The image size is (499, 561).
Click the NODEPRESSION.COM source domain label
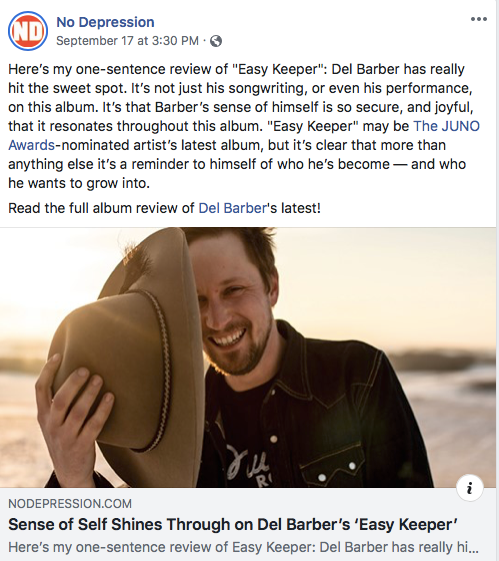pos(70,504)
